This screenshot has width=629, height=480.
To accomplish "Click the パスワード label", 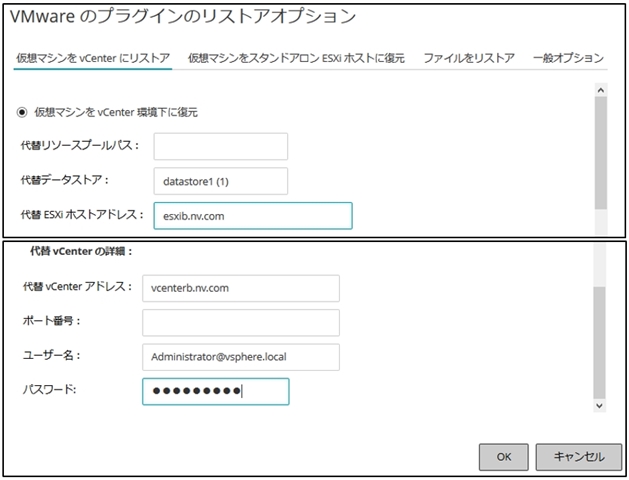I will coord(49,389).
